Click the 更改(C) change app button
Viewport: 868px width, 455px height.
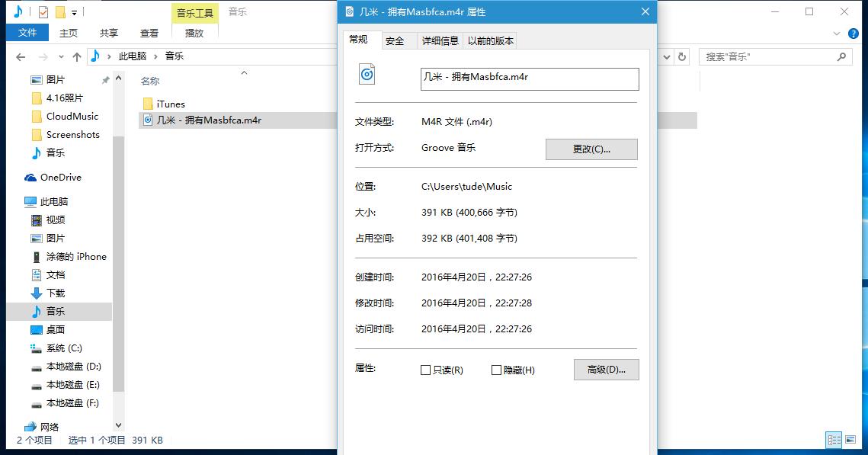pos(591,149)
